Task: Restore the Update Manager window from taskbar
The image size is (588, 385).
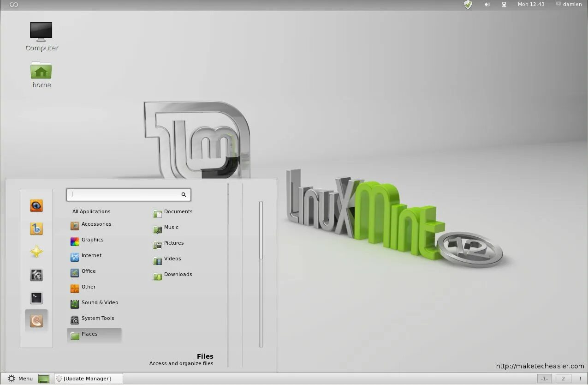Action: (x=89, y=379)
